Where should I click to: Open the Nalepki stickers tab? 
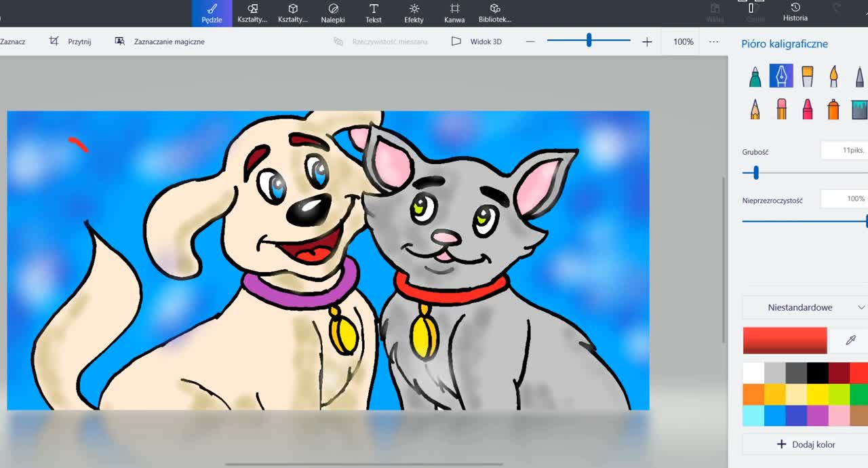pyautogui.click(x=333, y=13)
